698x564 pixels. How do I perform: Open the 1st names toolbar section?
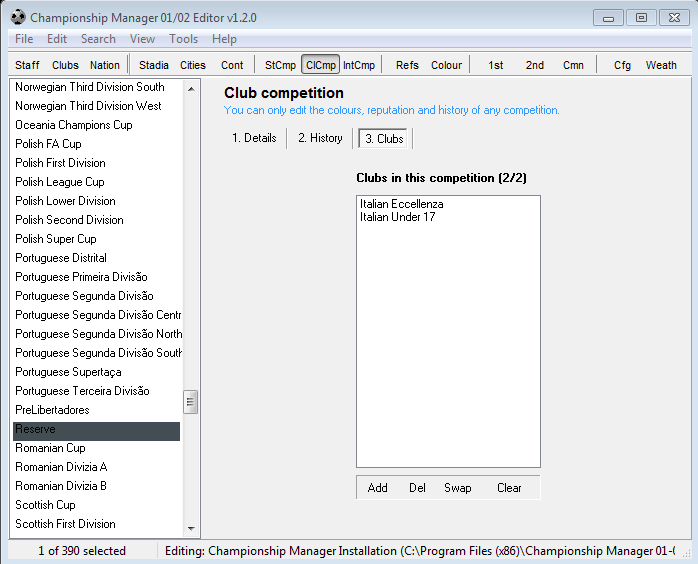pos(495,65)
